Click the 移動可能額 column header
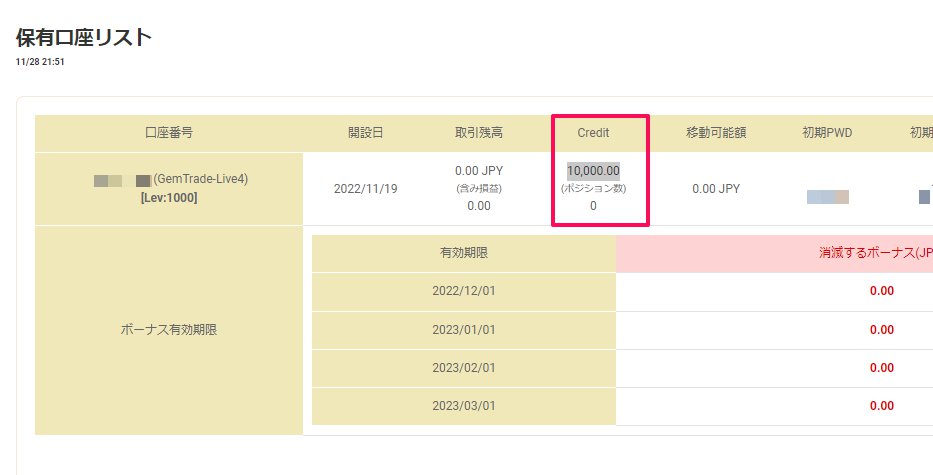Image resolution: width=933 pixels, height=475 pixels. click(x=716, y=133)
